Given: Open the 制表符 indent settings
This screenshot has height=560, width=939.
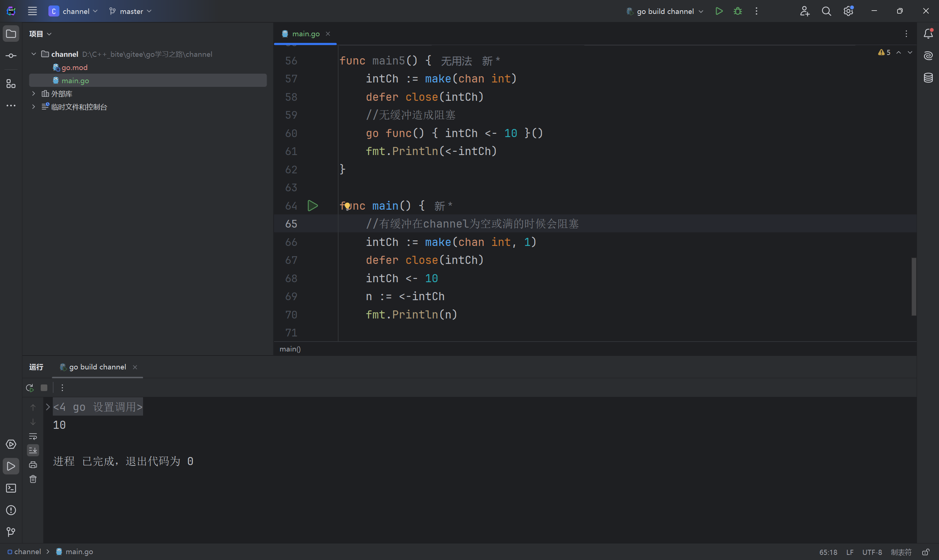Looking at the screenshot, I should click(901, 552).
